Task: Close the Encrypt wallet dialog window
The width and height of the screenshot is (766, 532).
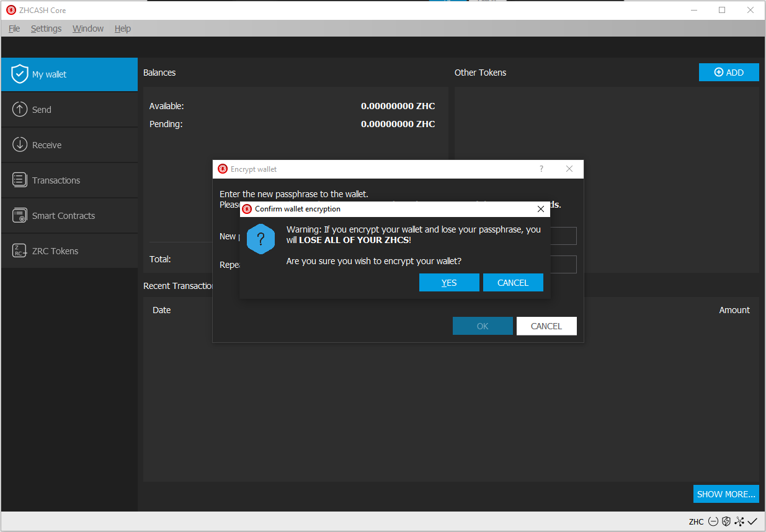Action: coord(569,169)
